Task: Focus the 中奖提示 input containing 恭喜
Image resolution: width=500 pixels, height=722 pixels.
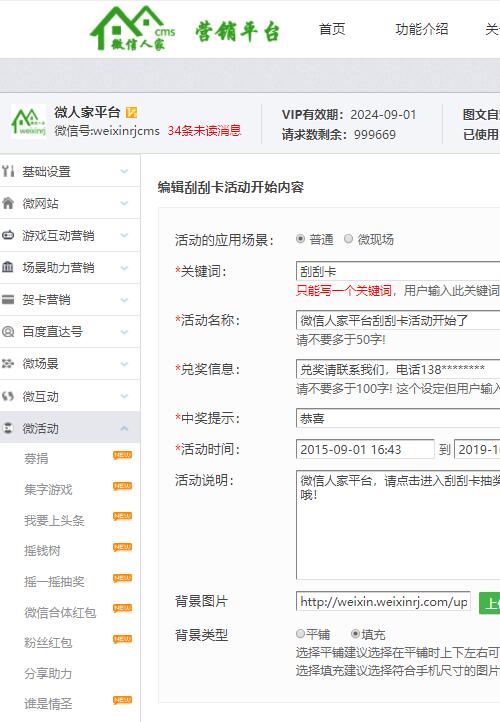Action: (398, 418)
